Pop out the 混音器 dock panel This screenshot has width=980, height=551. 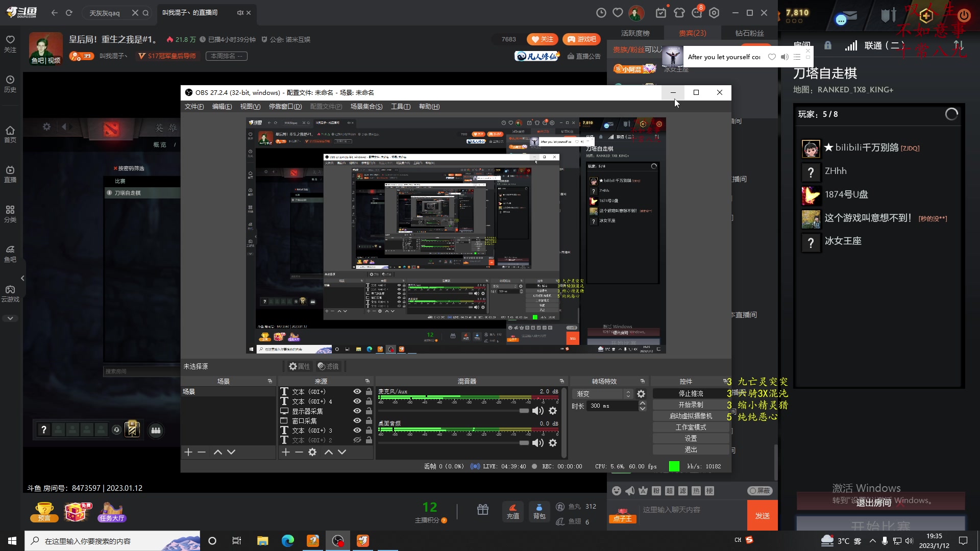pos(561,381)
